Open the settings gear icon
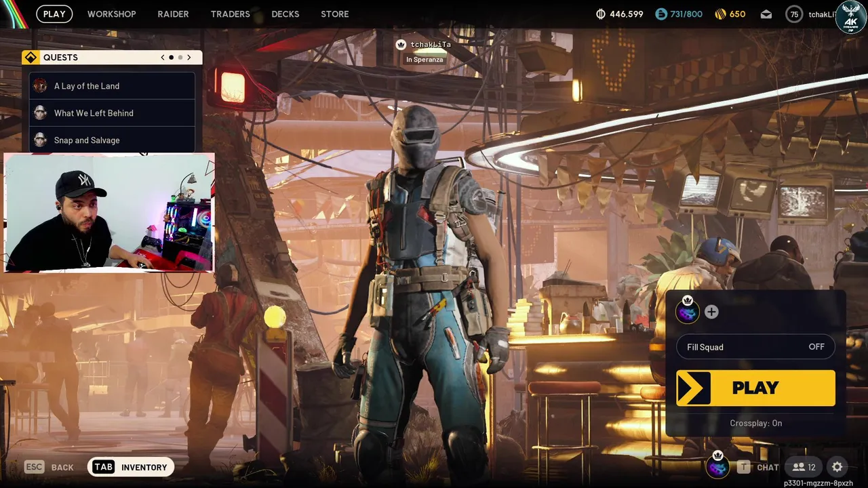The height and width of the screenshot is (488, 868). point(837,467)
